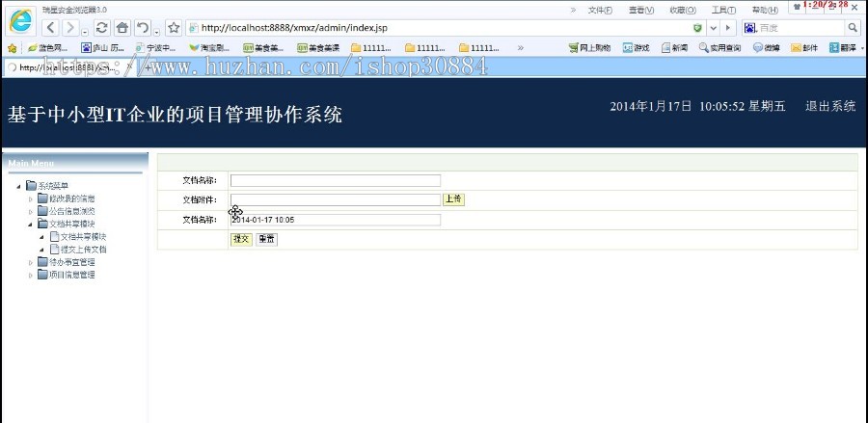The image size is (868, 423).
Task: Click the date field showing 2014-01-17 10:05
Action: coord(336,220)
